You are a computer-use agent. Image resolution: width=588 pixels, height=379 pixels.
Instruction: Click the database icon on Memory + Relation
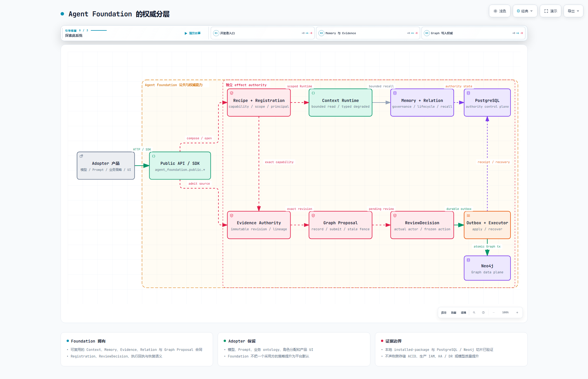395,93
